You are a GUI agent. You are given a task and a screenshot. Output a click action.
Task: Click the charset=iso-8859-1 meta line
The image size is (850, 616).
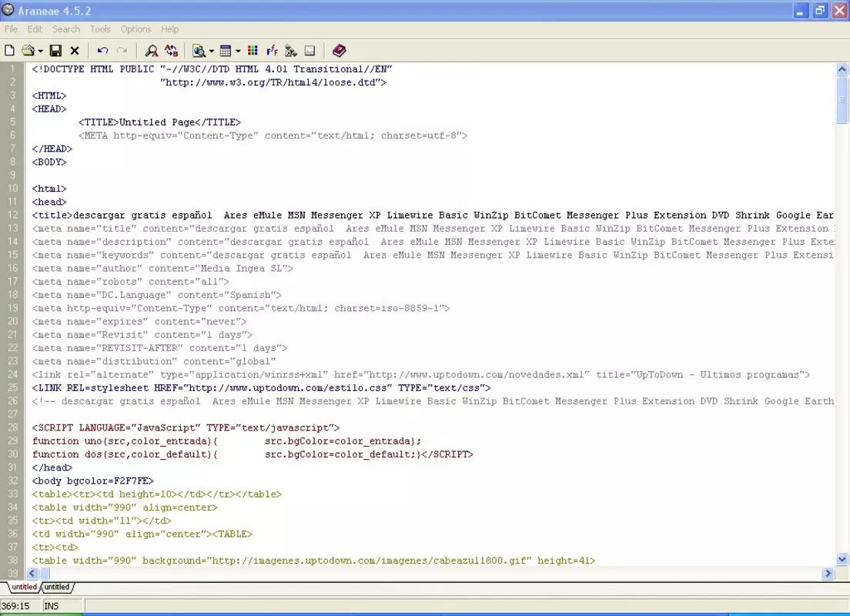241,308
